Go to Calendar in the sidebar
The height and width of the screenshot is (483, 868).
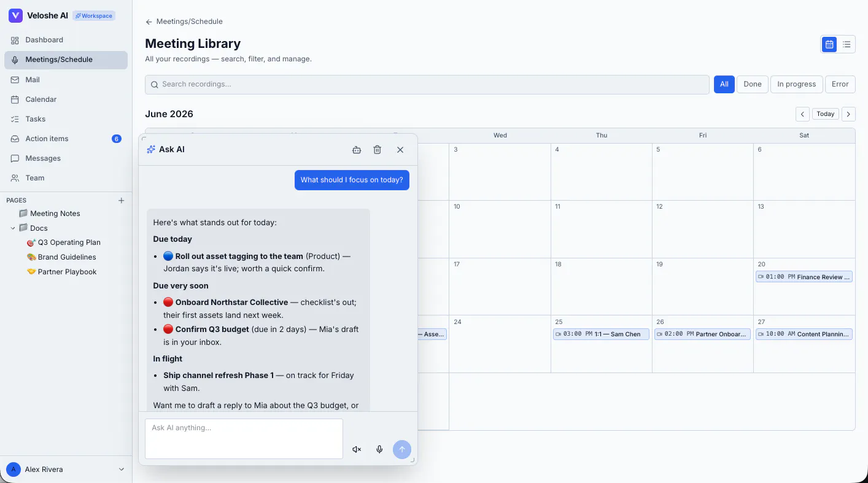pos(66,99)
